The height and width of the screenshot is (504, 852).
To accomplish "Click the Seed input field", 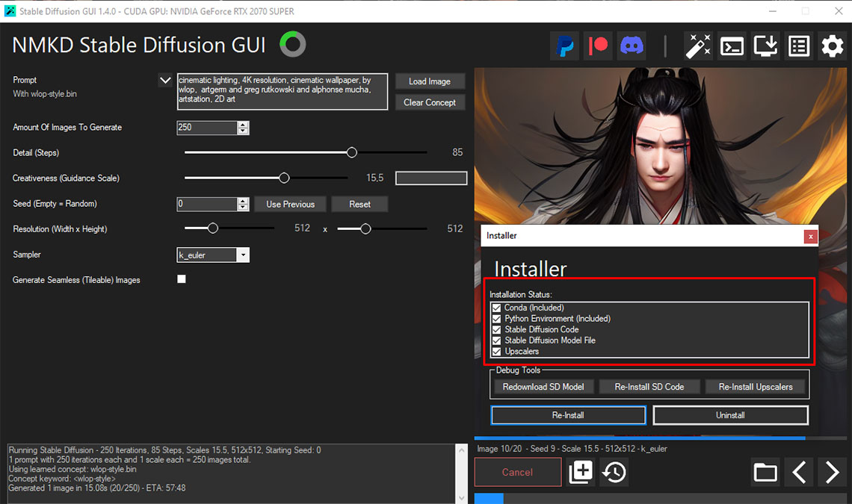I will (x=207, y=204).
